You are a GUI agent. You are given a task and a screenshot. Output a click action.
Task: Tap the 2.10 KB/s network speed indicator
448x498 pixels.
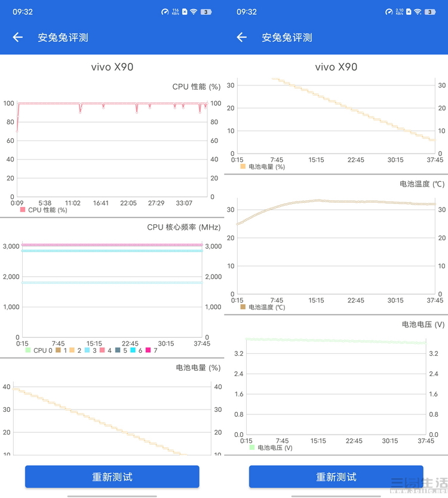[x=400, y=12]
